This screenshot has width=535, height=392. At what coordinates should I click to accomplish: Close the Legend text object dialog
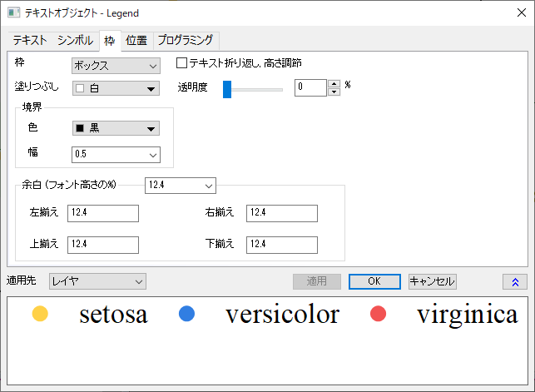pos(522,13)
